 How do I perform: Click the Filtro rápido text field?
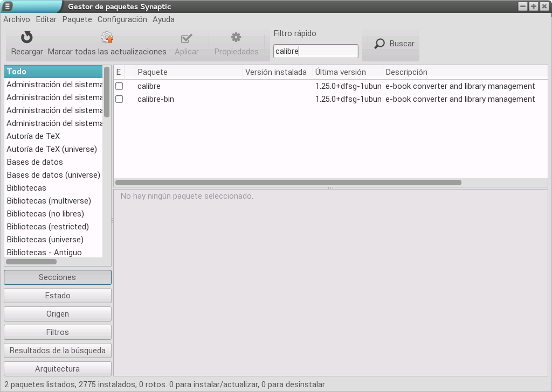315,51
